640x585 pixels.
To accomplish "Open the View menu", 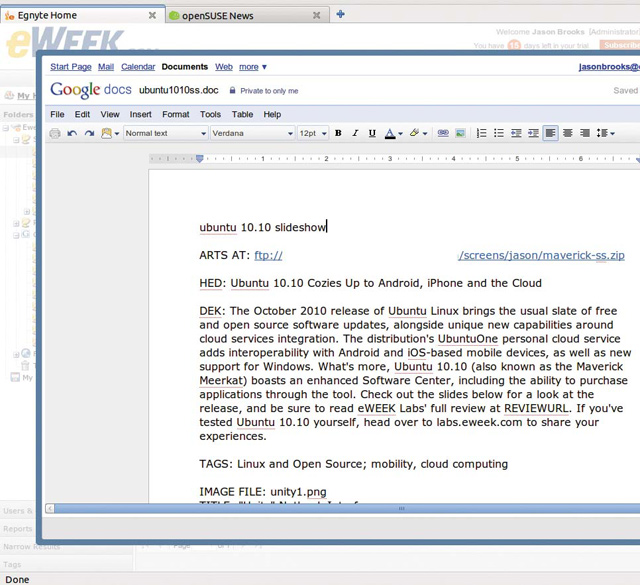I will click(x=110, y=114).
